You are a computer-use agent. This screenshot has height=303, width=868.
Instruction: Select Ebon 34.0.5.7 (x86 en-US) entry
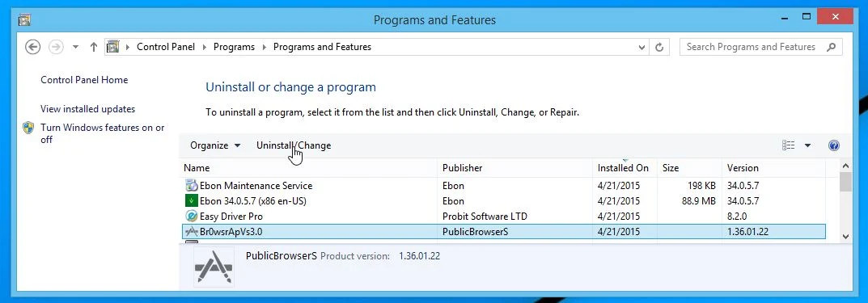[504, 201]
